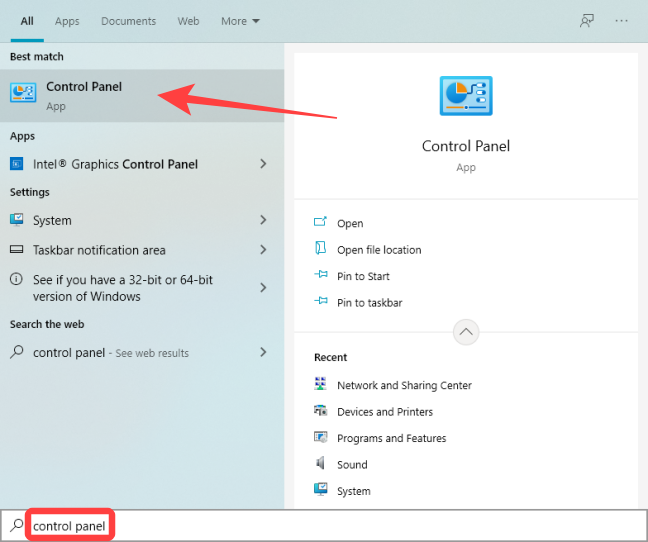Viewport: 648px width, 542px height.
Task: Click the Taskbar notification area icon
Action: 17,250
